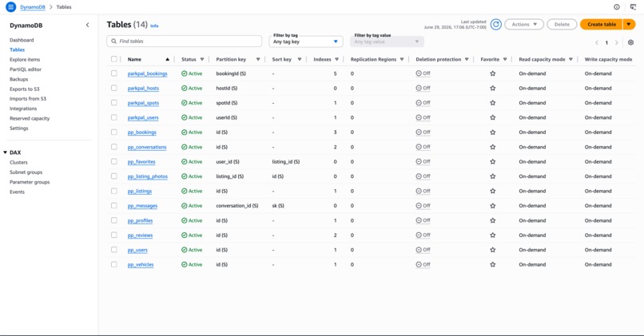Favorite the parkpal_bookings table star

point(492,73)
